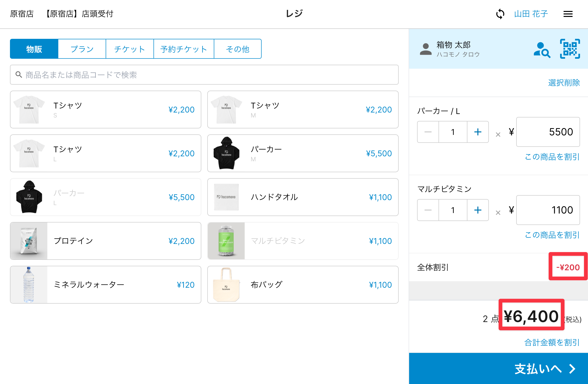The width and height of the screenshot is (588, 384).
Task: Open staff name 山田 花子
Action: click(531, 14)
